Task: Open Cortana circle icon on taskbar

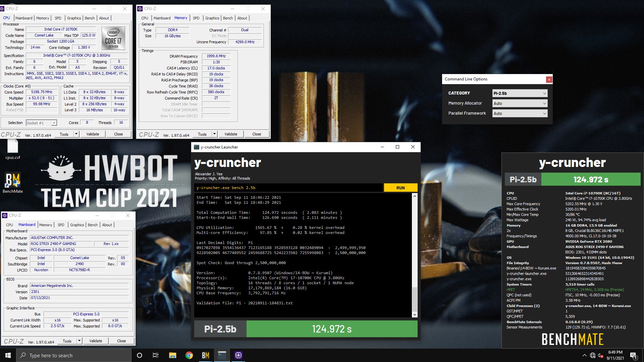Action: pos(140,355)
